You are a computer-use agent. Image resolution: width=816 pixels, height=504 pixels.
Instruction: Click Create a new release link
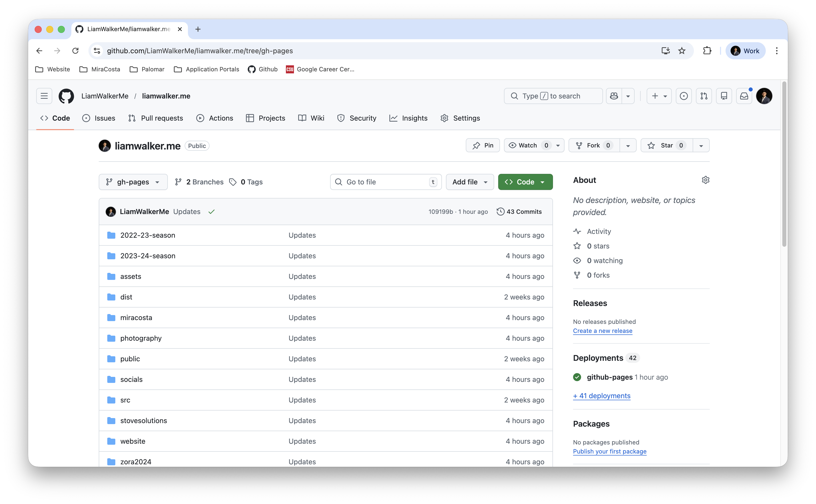tap(602, 331)
